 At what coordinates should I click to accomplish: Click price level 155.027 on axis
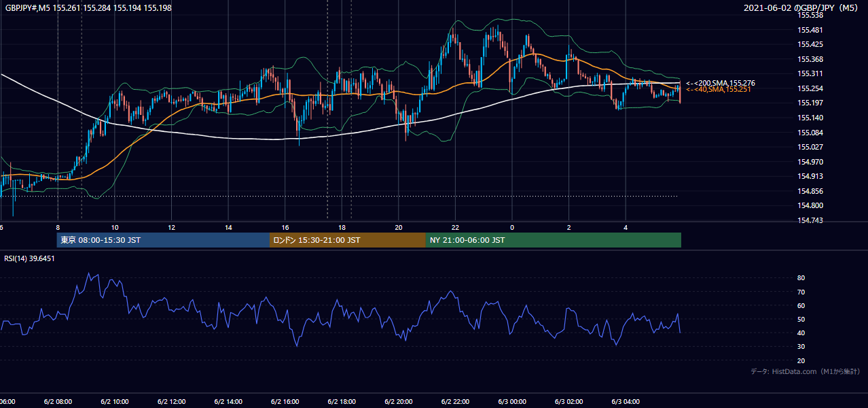pyautogui.click(x=810, y=147)
